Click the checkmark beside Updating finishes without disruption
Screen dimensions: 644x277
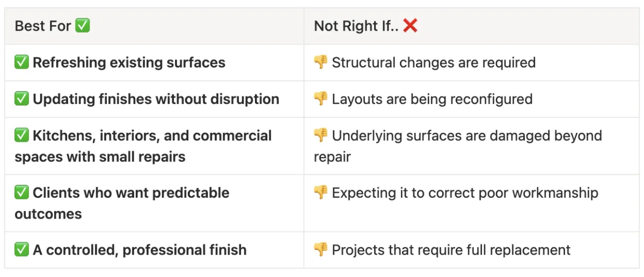[22, 99]
